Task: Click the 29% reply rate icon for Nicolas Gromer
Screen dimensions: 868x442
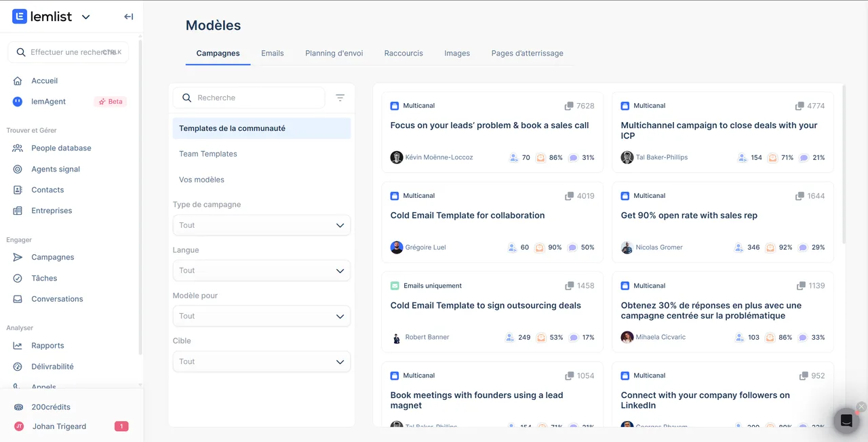Action: pyautogui.click(x=804, y=247)
